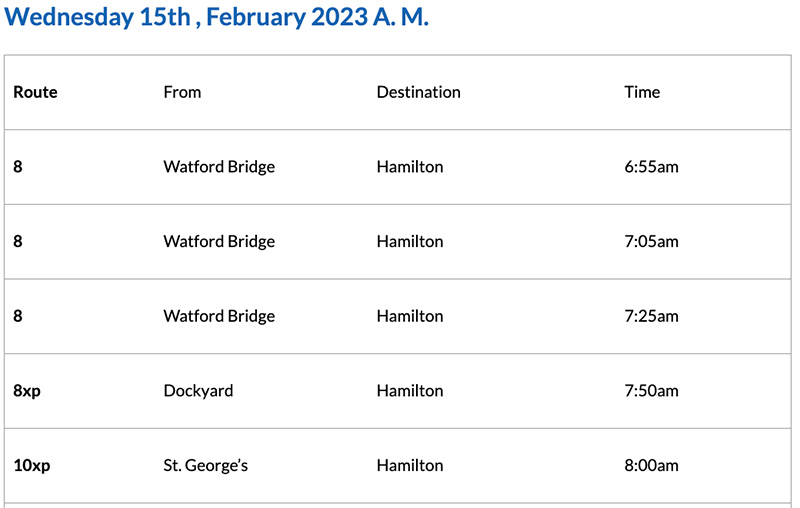Select Hamilton in the St. George's row
The height and width of the screenshot is (508, 800).
tap(409, 465)
